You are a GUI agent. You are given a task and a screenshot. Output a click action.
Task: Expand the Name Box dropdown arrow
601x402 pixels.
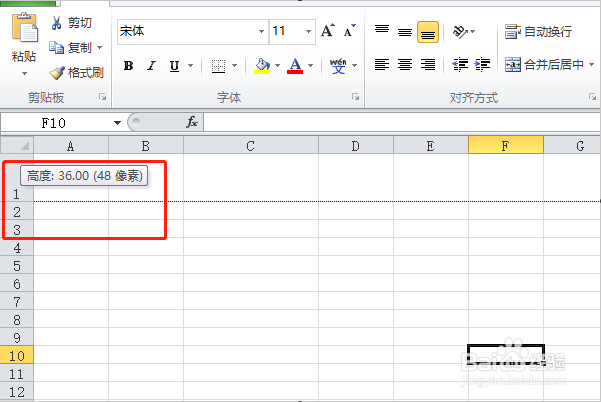[117, 123]
